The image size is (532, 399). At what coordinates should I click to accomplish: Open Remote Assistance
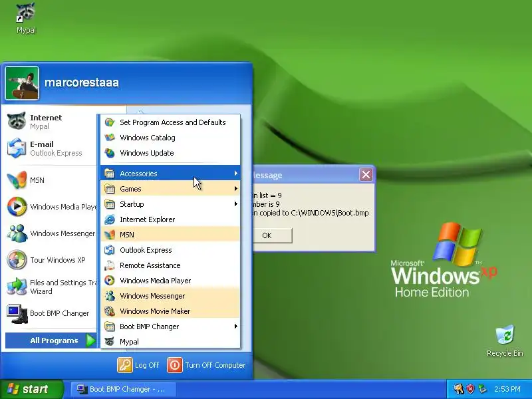click(170, 265)
